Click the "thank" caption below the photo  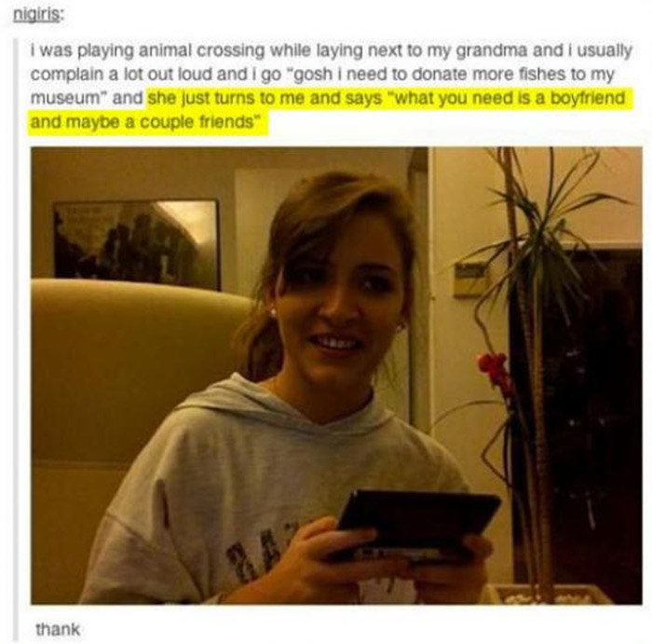pos(58,629)
